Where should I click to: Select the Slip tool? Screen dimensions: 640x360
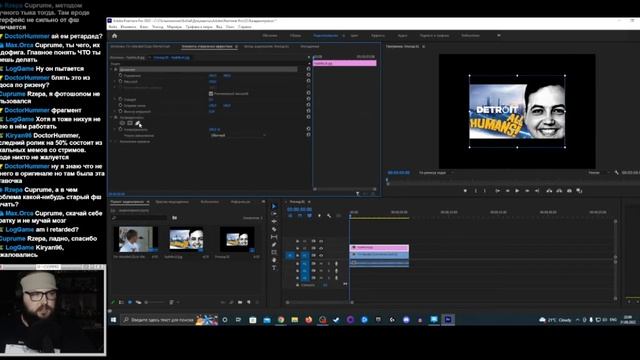[274, 237]
